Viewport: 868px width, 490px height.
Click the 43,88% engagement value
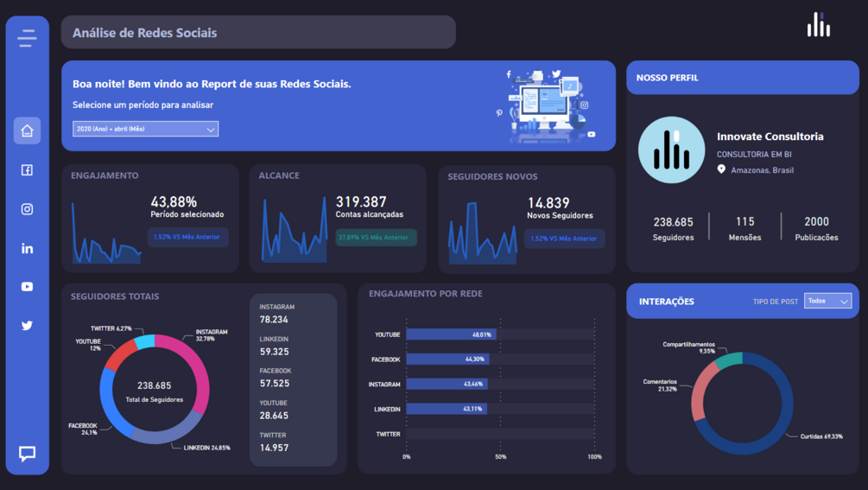(x=174, y=202)
